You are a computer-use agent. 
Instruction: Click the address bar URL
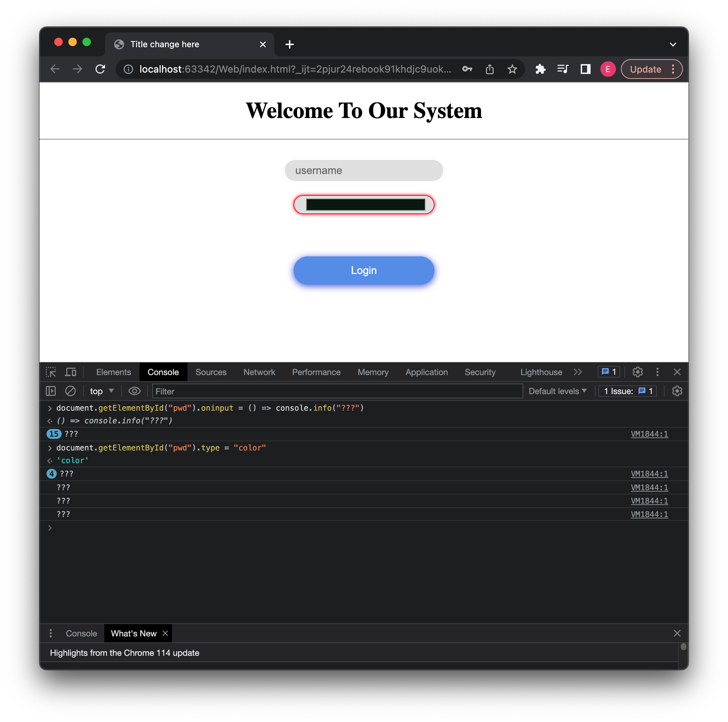coord(295,69)
